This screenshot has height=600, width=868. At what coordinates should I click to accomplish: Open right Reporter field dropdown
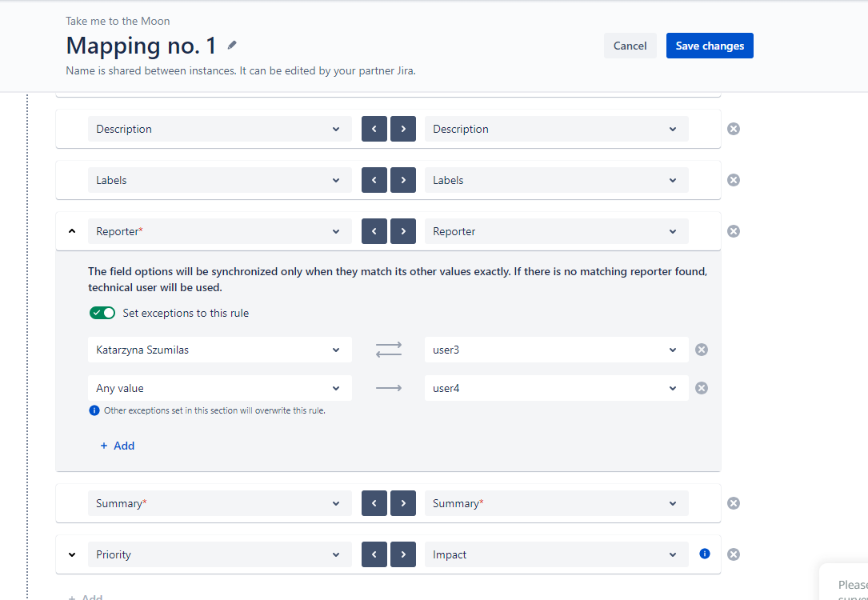point(556,231)
